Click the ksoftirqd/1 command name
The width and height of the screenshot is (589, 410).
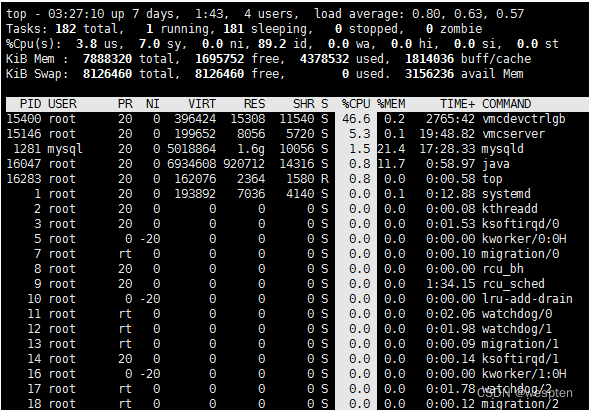pyautogui.click(x=520, y=359)
